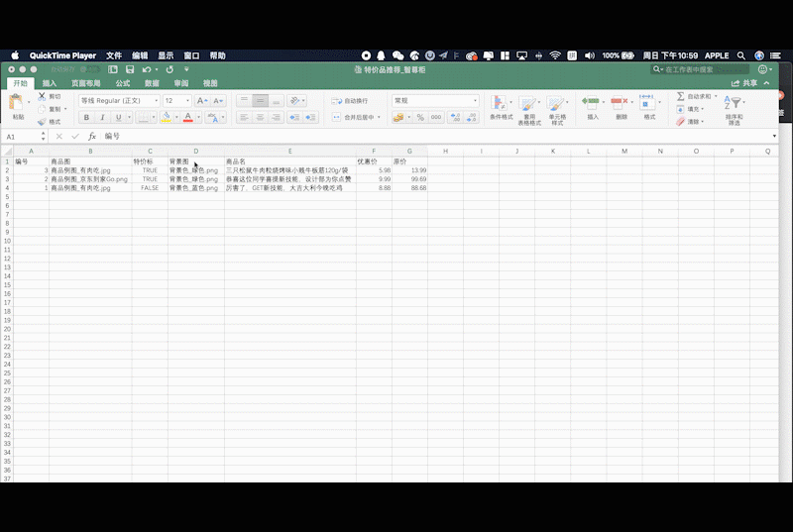Select the Format Painter brush icon

click(42, 121)
